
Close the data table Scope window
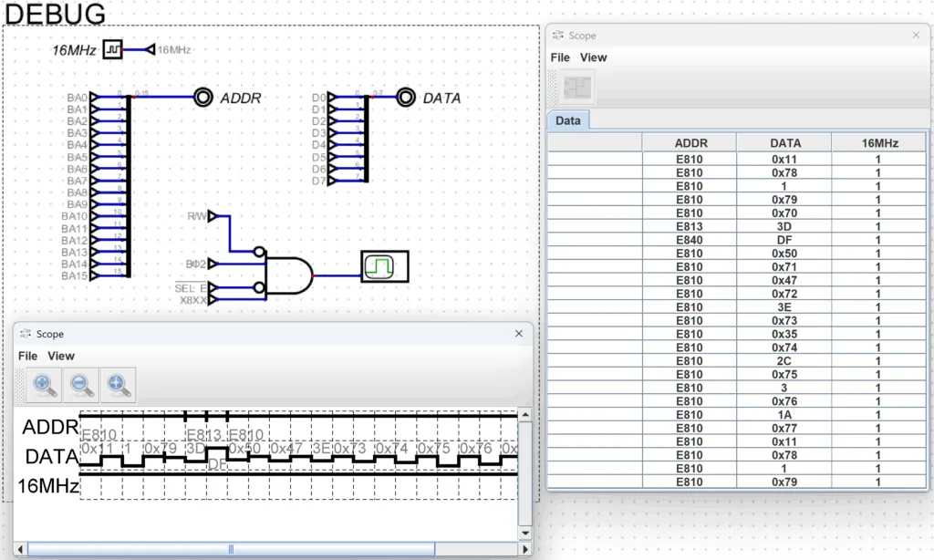(916, 36)
